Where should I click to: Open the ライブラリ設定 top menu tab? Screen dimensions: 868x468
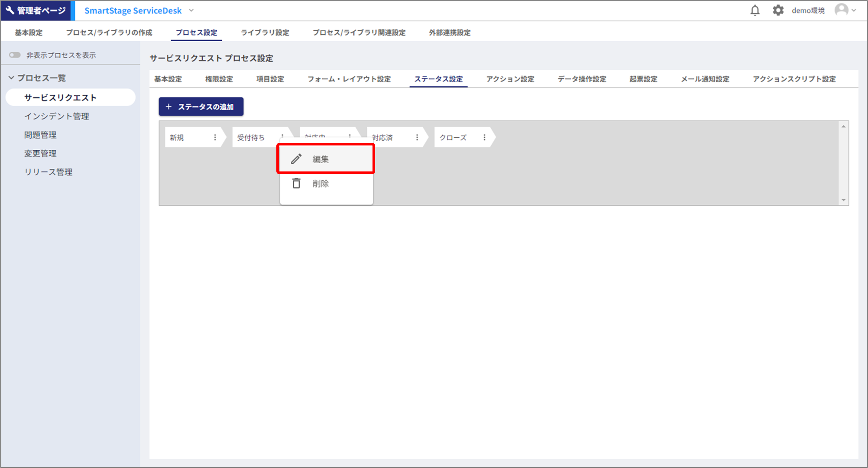[265, 32]
